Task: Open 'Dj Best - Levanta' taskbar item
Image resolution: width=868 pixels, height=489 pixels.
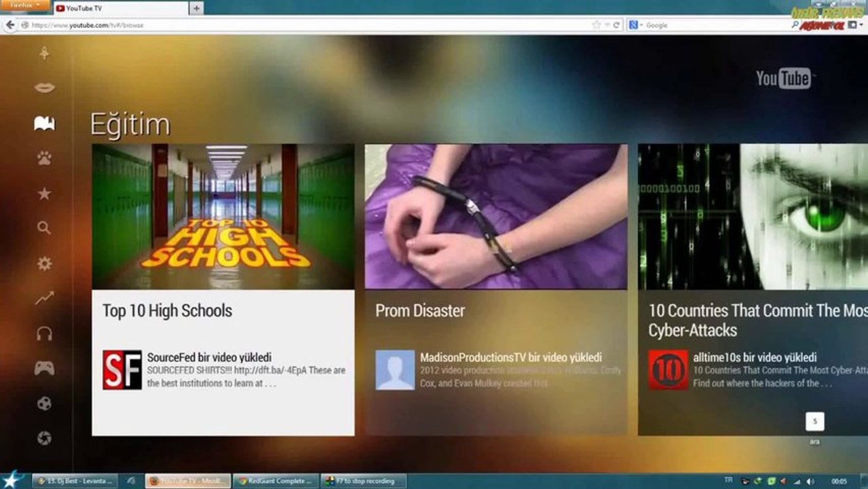Action: click(x=75, y=481)
